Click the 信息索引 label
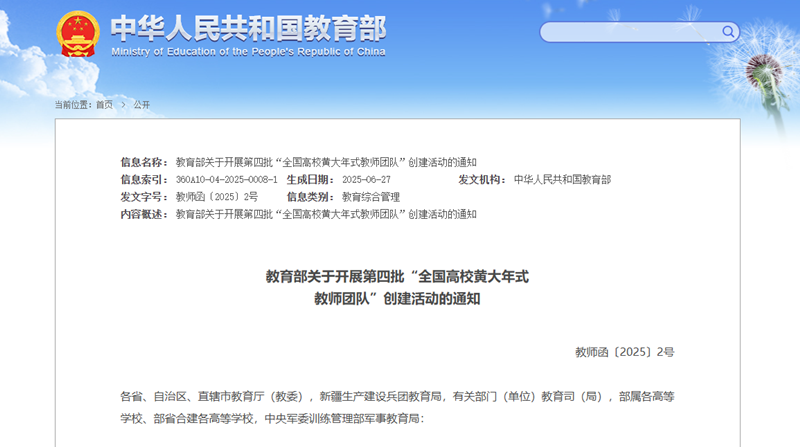Screen dimensions: 800x447 coord(144,180)
